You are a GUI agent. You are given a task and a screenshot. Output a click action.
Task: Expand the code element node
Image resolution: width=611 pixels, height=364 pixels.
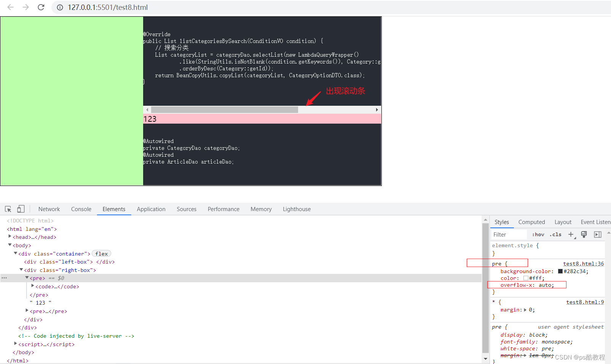(33, 286)
